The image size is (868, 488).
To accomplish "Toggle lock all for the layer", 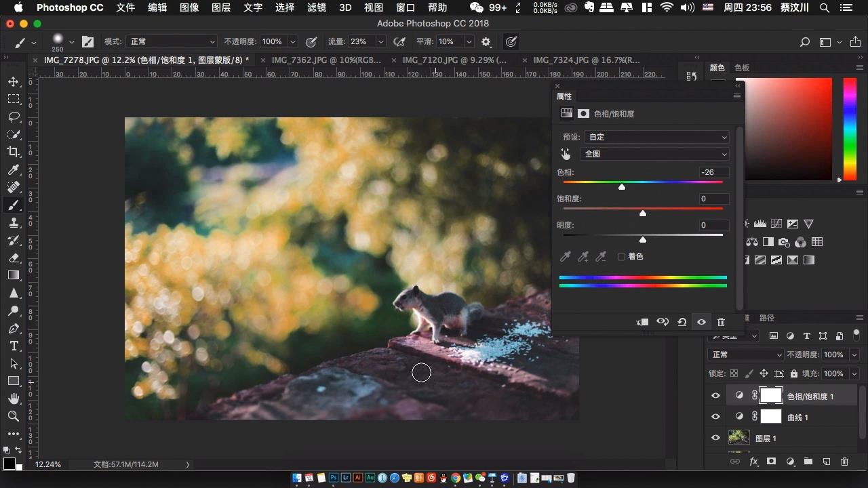I will 793,373.
